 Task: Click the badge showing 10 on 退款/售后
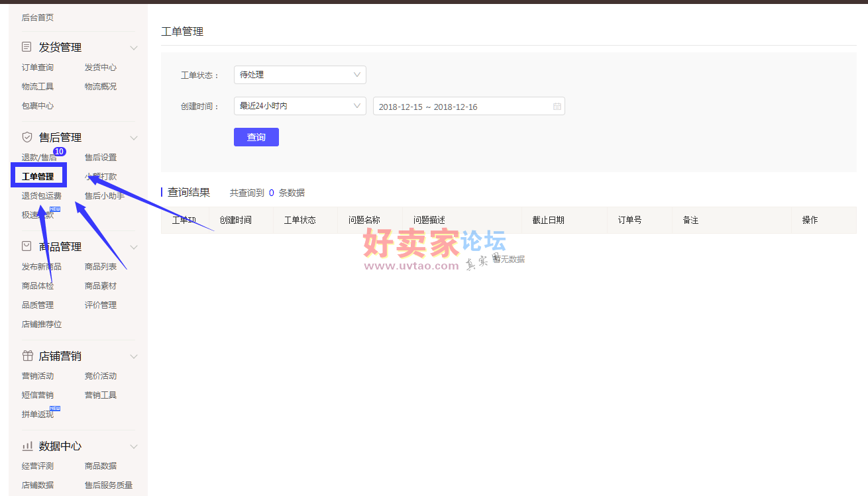click(x=59, y=152)
